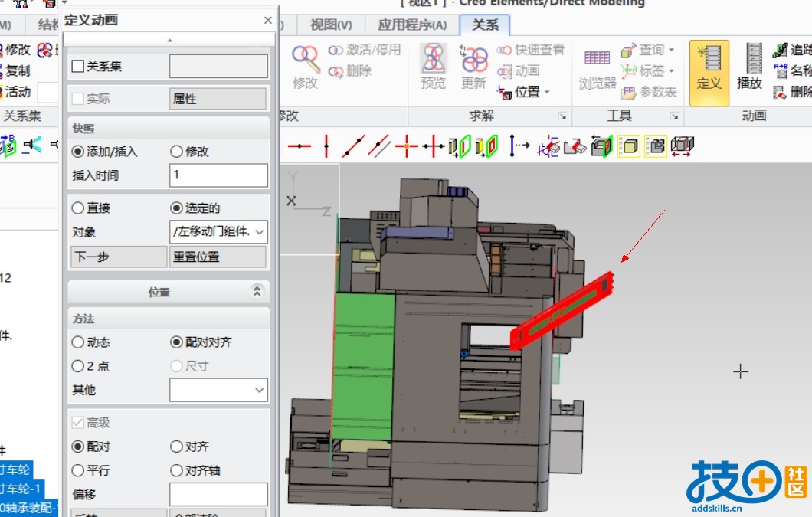Click the vertical bar with arrow tool
The width and height of the screenshot is (812, 517).
(x=519, y=146)
